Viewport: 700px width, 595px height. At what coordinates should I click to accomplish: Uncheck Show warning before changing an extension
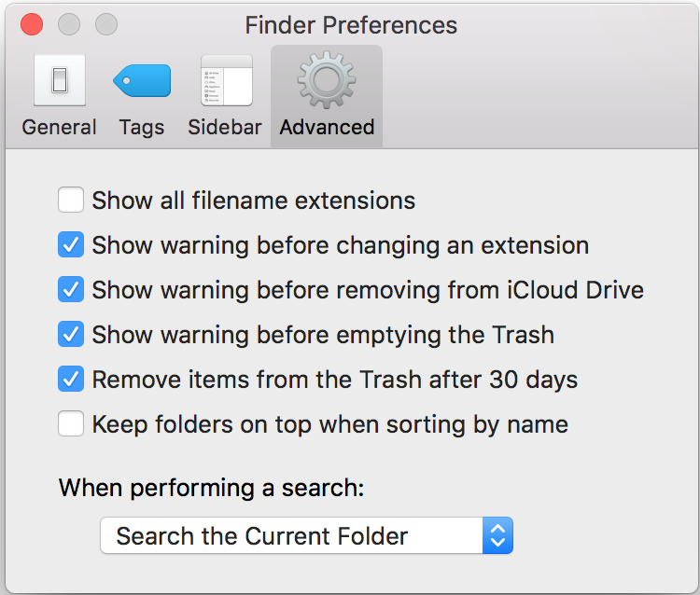click(71, 245)
